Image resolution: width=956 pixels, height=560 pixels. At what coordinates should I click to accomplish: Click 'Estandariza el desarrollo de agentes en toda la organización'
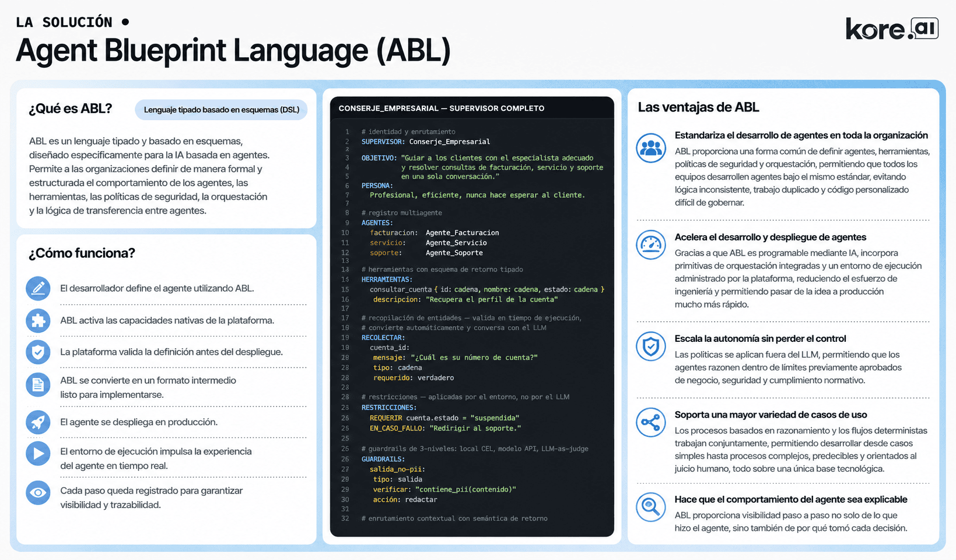pos(801,135)
